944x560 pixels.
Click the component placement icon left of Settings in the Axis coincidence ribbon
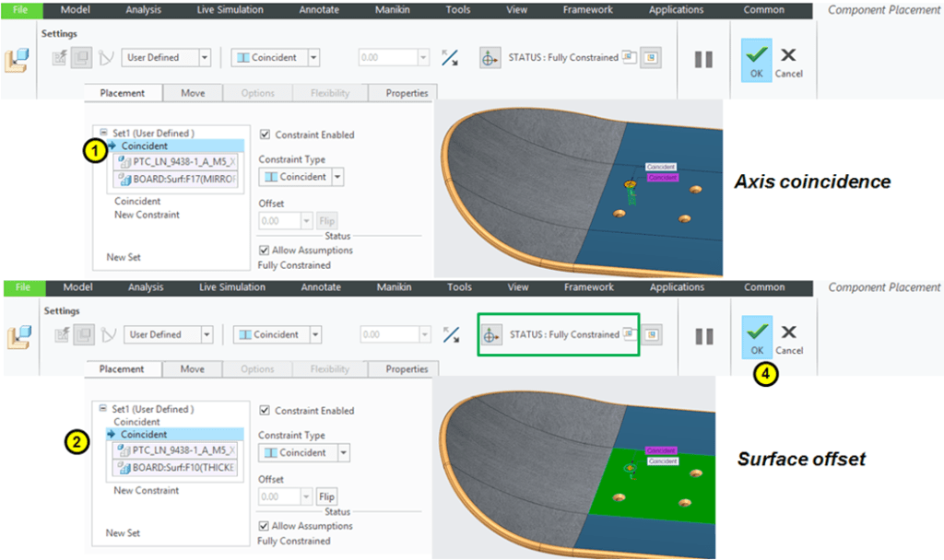coord(17,61)
